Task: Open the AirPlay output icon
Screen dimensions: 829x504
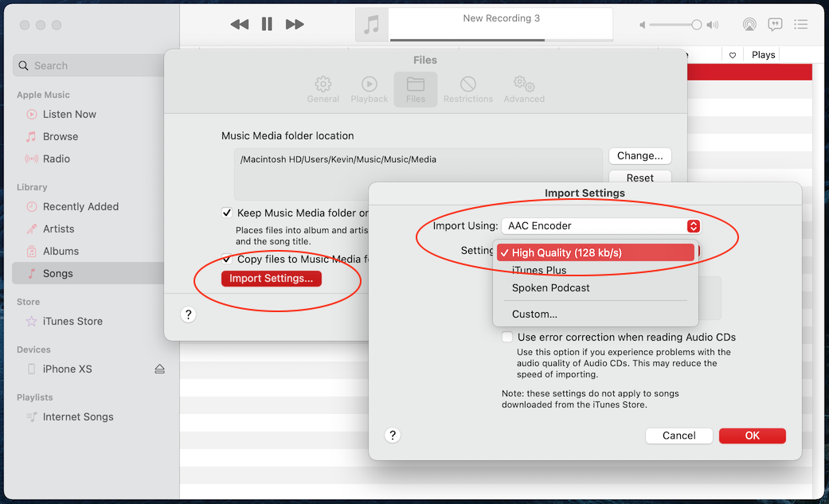Action: point(749,25)
